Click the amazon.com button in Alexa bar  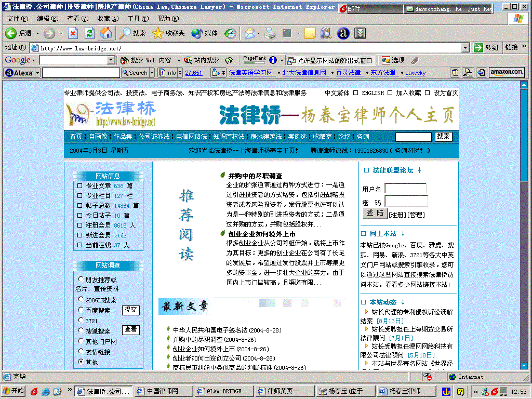(507, 73)
